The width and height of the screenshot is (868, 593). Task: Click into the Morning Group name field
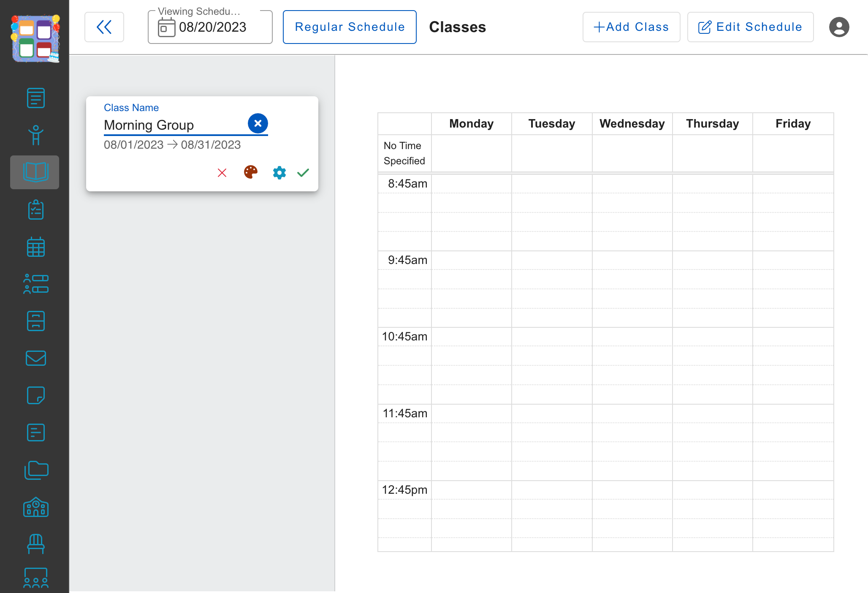[x=175, y=125]
